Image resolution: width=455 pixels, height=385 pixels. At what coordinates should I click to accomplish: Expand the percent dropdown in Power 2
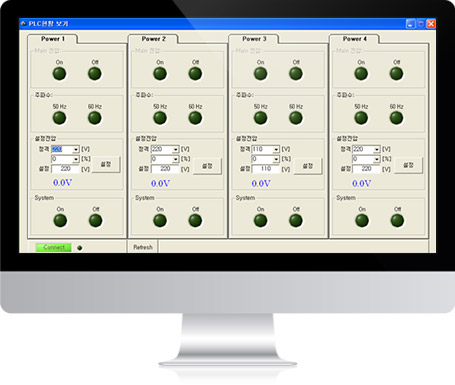point(175,159)
